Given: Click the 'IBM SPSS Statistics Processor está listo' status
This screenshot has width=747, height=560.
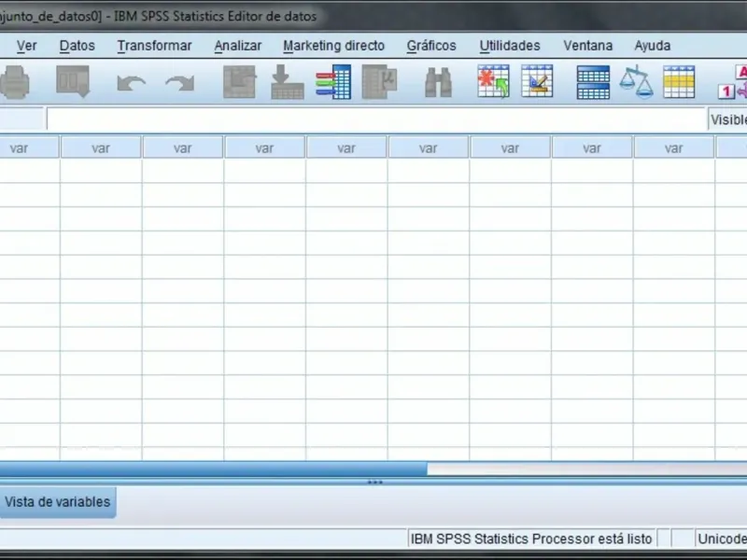Looking at the screenshot, I should coord(531,539).
